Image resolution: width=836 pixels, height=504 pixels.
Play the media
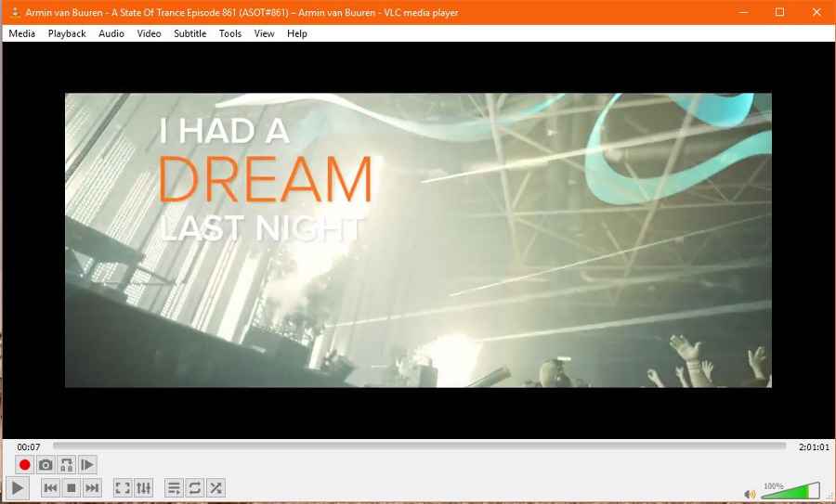[x=17, y=487]
